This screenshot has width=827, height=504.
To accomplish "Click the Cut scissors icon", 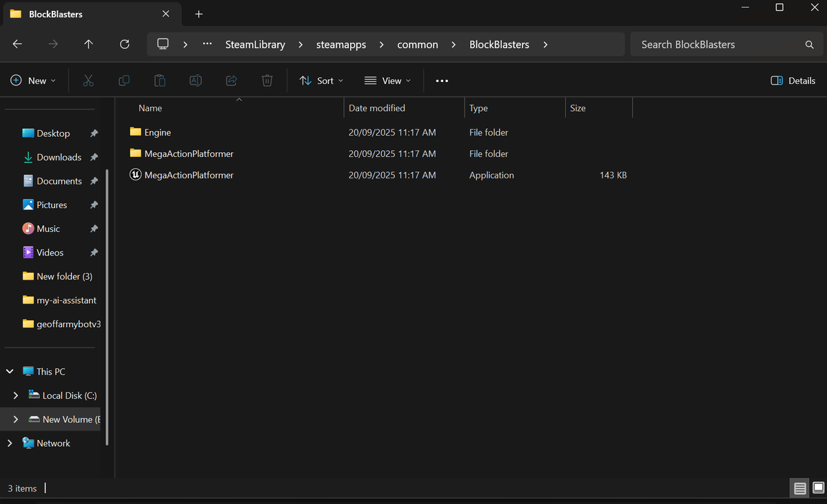I will pyautogui.click(x=88, y=81).
